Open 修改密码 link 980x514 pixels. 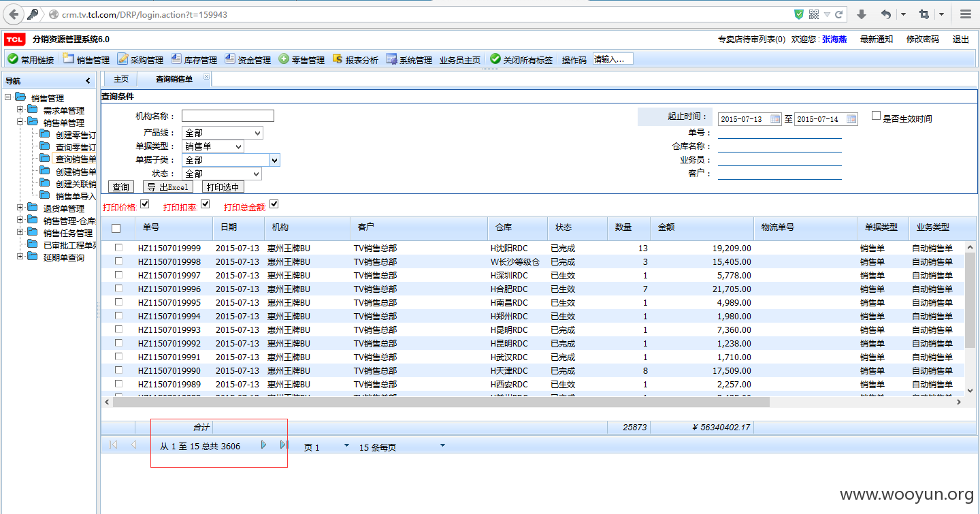(922, 39)
